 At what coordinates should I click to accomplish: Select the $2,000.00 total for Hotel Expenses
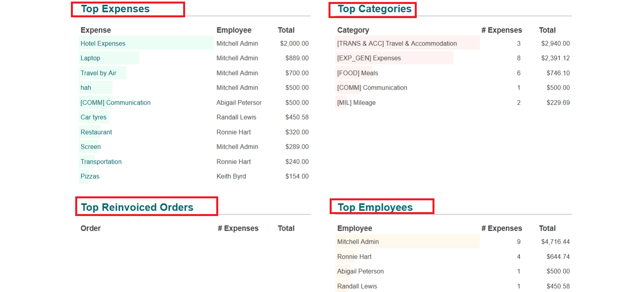[x=294, y=43]
